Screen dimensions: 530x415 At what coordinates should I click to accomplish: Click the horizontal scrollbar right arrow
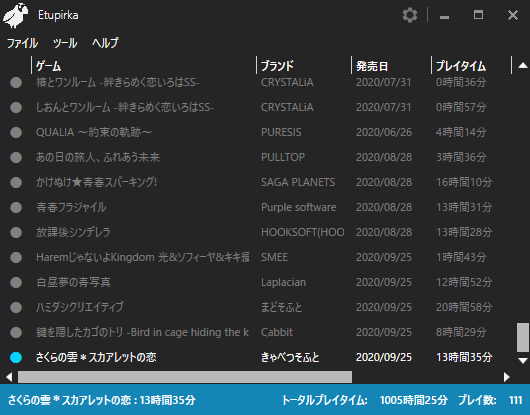pyautogui.click(x=506, y=377)
